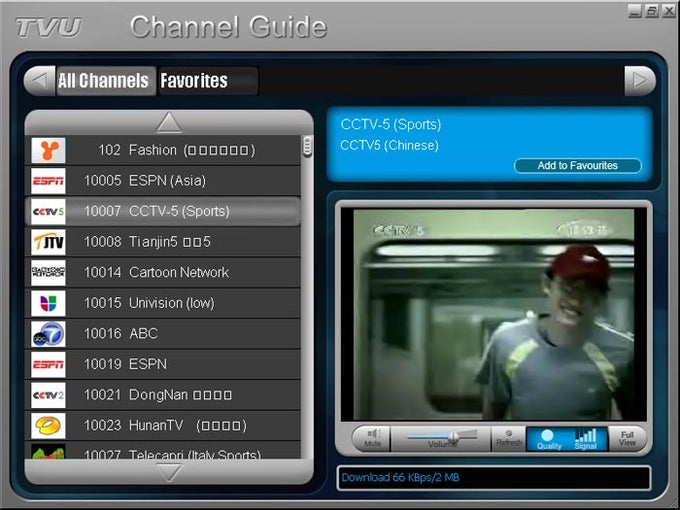This screenshot has width=680, height=510.
Task: Select channel 102 Fashion
Action: click(x=163, y=150)
